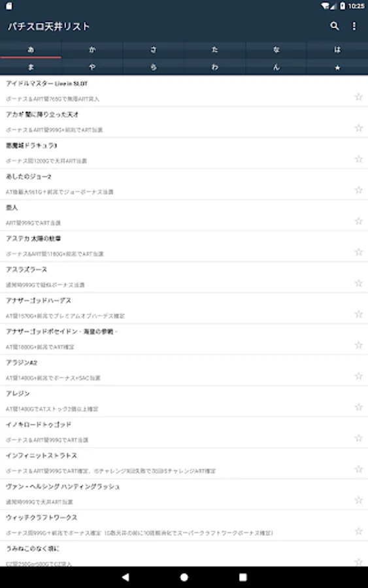This screenshot has width=368, height=588.
Task: Open the インフィニットストラトス entry
Action: click(x=184, y=463)
